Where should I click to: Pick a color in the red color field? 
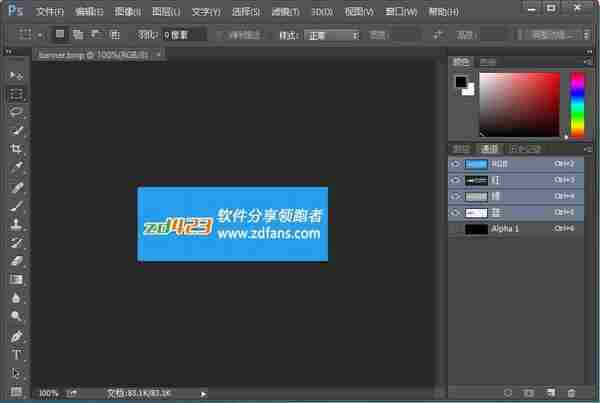tap(520, 104)
